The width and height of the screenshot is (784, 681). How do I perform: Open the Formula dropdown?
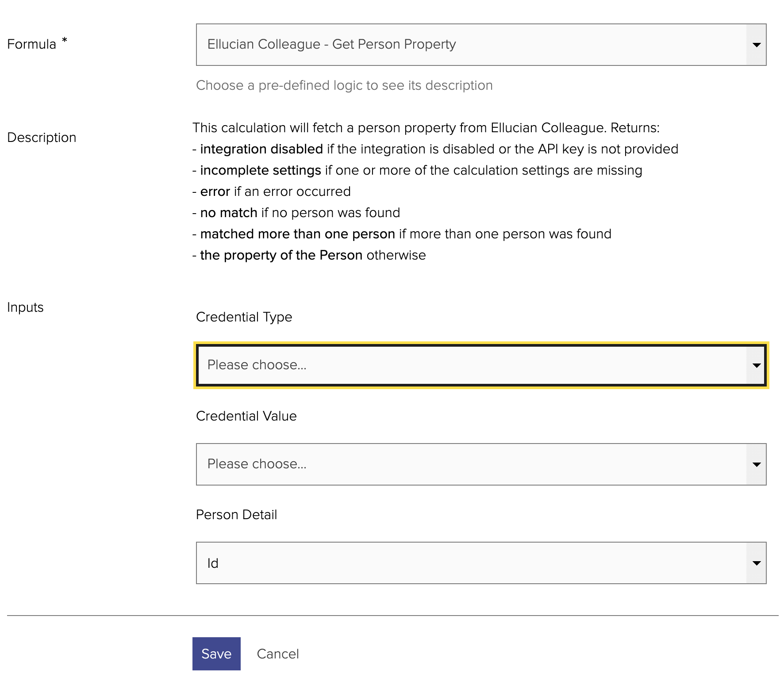481,45
